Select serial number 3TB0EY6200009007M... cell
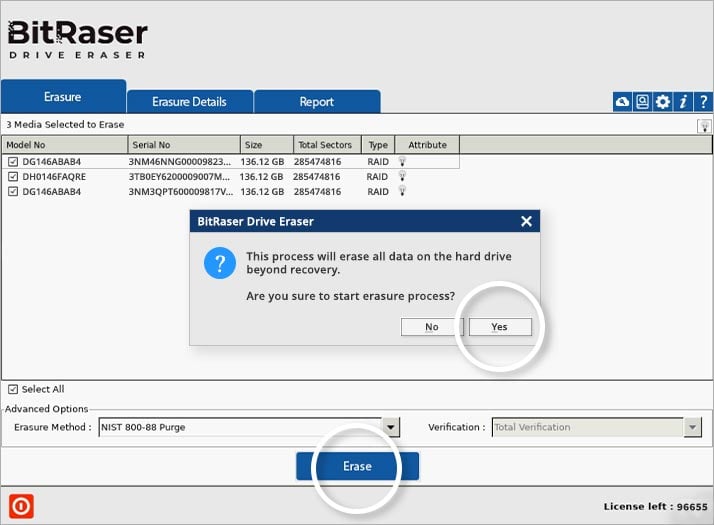 179,177
